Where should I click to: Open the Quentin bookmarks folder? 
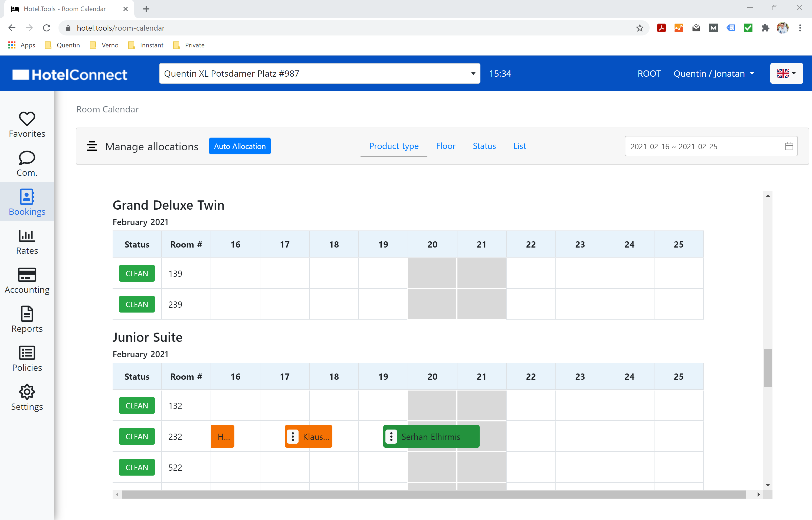click(63, 45)
